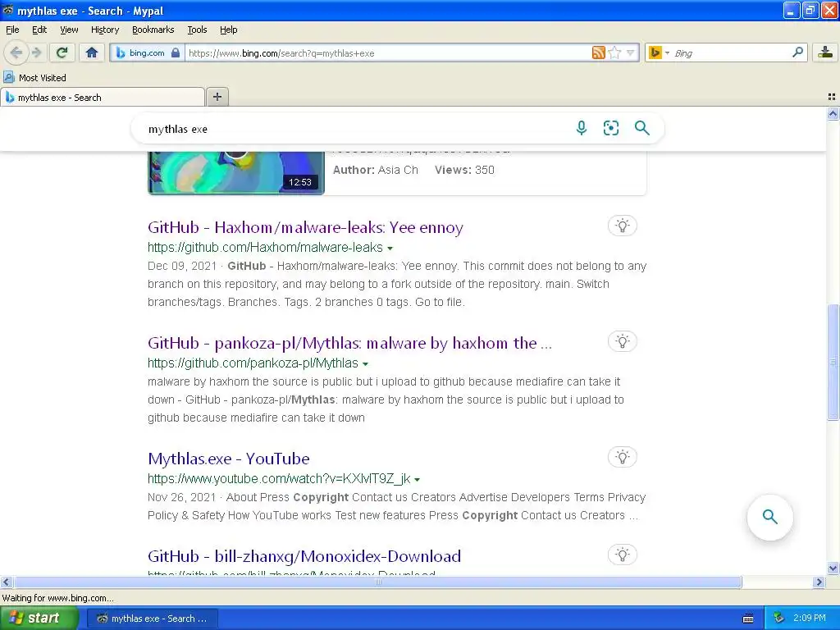Click the github.com/Haxhom/malware-leaks URL text
This screenshot has width=840, height=630.
pos(265,247)
